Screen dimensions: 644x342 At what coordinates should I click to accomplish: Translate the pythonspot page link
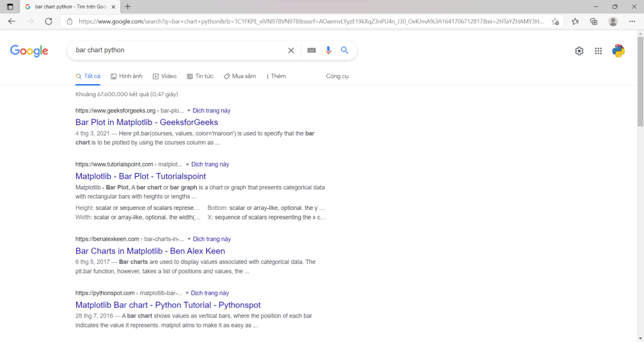(210, 293)
